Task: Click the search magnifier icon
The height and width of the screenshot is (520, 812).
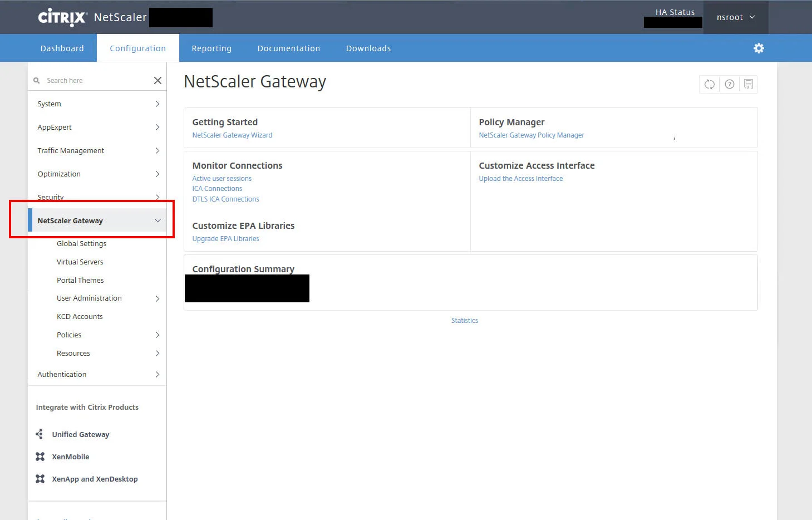Action: click(x=37, y=81)
